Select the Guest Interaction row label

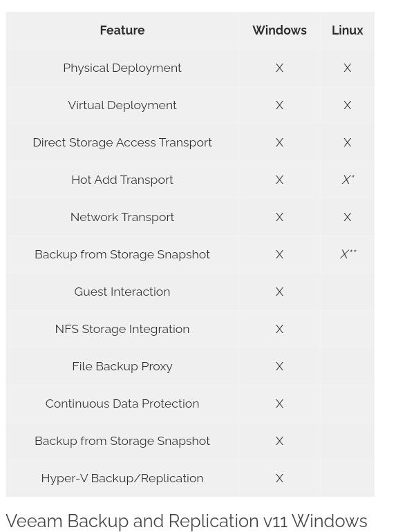click(x=122, y=292)
